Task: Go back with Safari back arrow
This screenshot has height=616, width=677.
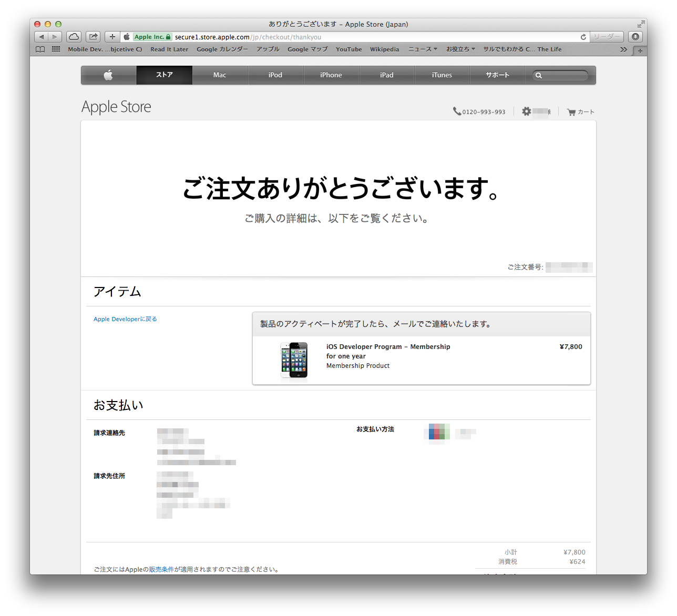Action: click(42, 37)
